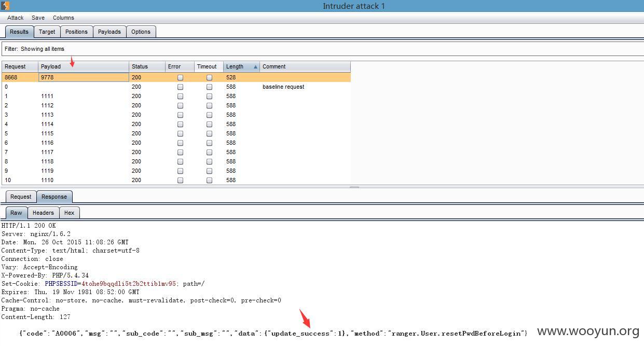Toggle Timeout checkbox for payload 1117

pyautogui.click(x=209, y=152)
